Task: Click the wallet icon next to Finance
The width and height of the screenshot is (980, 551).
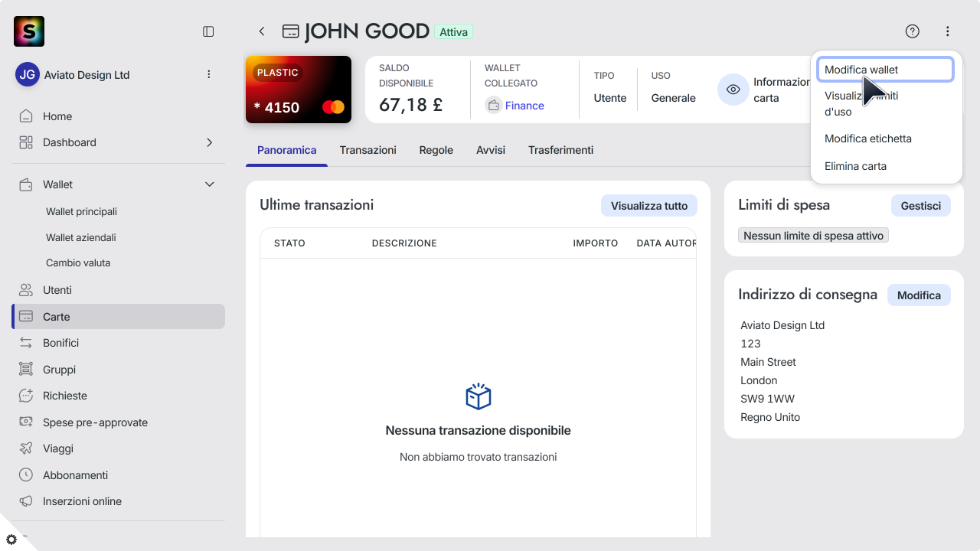Action: tap(494, 106)
